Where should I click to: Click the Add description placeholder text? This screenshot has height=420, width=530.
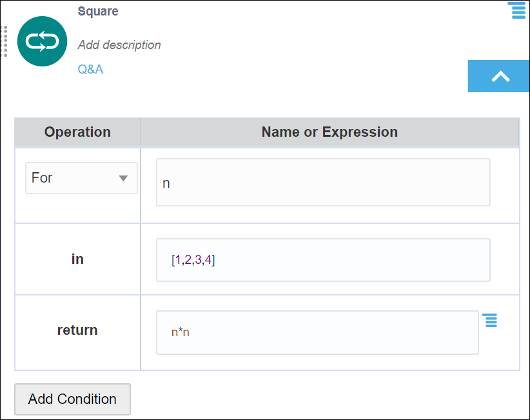[119, 45]
